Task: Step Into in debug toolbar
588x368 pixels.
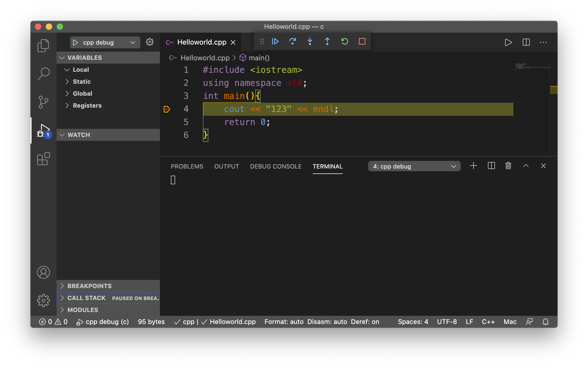Action: point(310,42)
